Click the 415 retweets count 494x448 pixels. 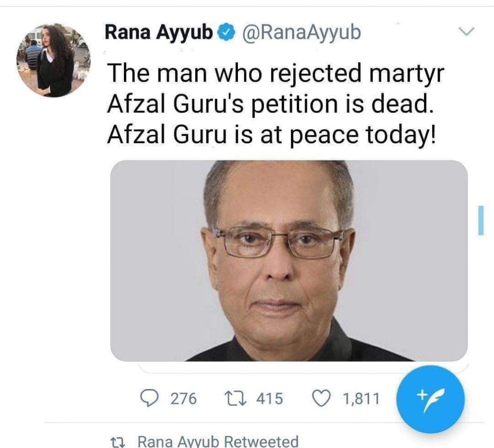270,399
